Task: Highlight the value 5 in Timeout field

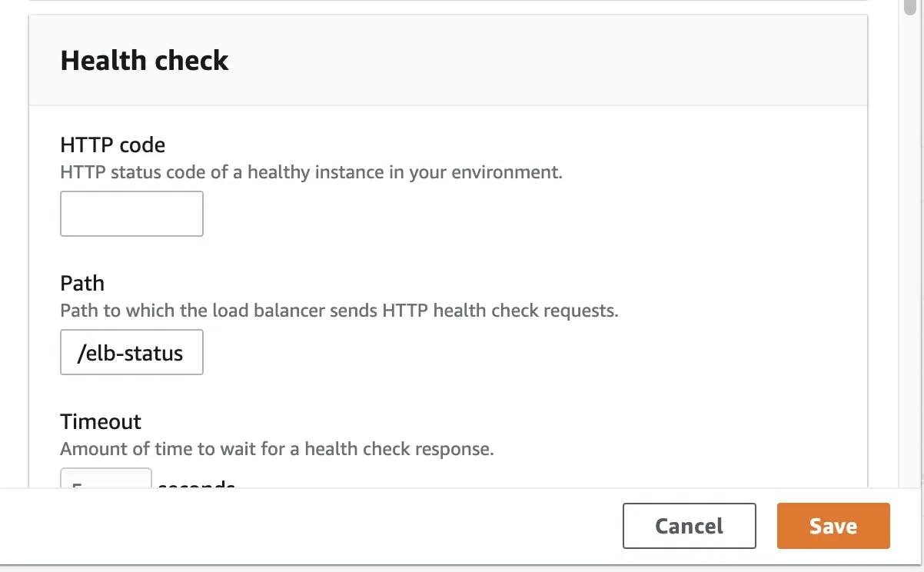Action: (77, 484)
